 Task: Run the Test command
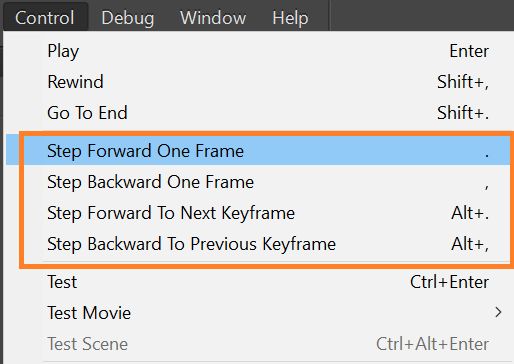click(x=260, y=282)
